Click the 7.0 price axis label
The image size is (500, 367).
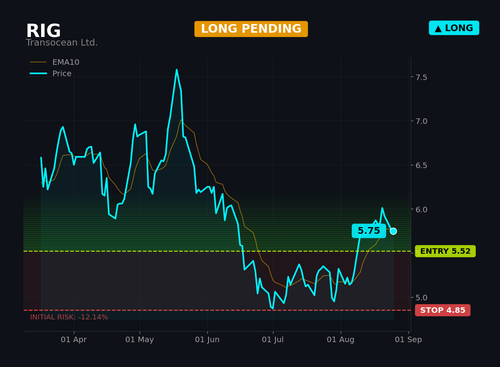click(421, 121)
